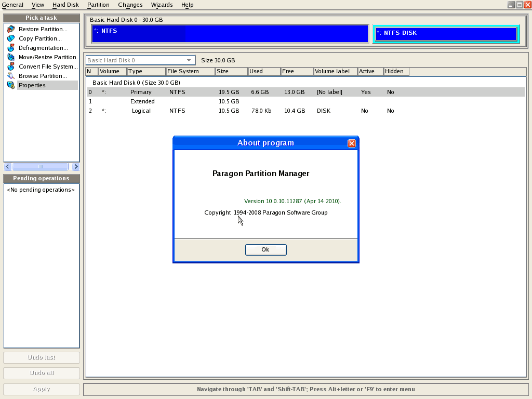Select Defragmentation... task label
Image resolution: width=532 pixels, height=399 pixels.
coord(43,48)
